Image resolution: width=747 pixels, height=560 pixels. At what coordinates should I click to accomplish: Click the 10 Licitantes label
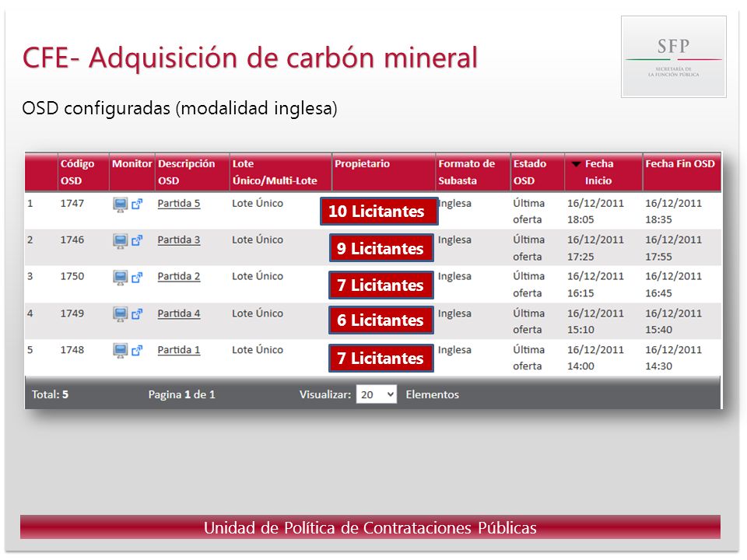[x=379, y=211]
